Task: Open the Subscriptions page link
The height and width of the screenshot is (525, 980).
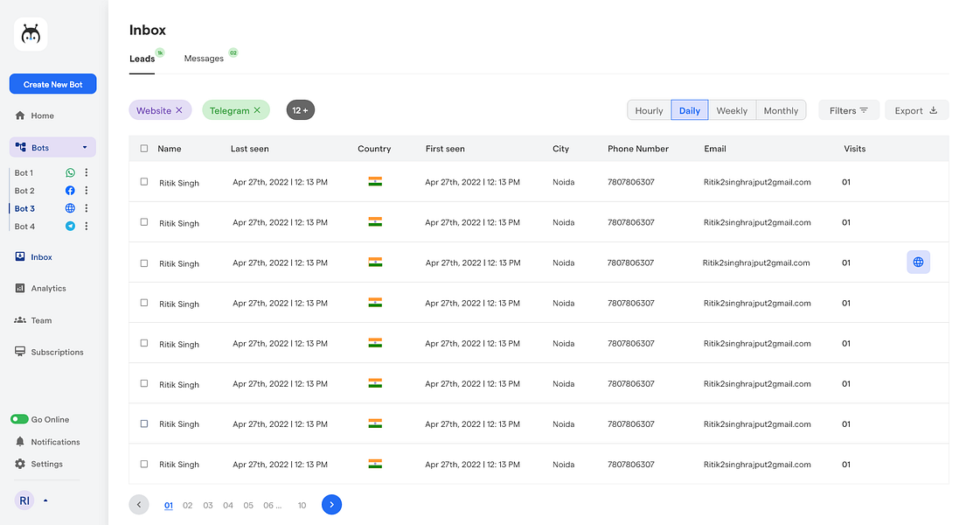Action: [x=57, y=352]
